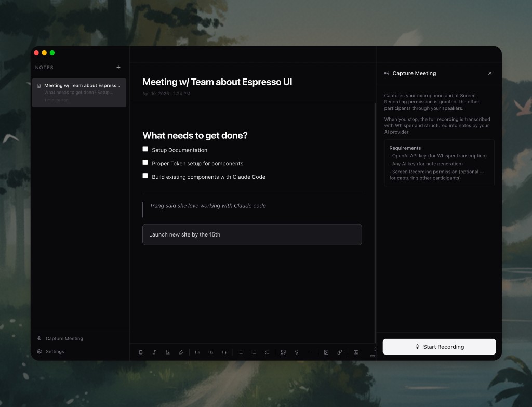Select the Meeting w/ Team note in sidebar
Image resolution: width=532 pixels, height=407 pixels.
point(79,91)
